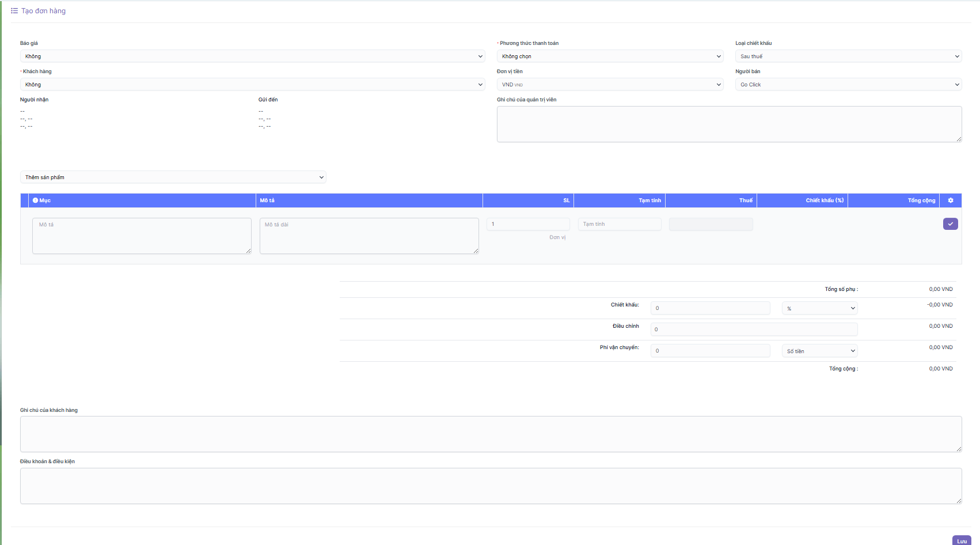This screenshot has width=980, height=545.
Task: Open the Báo giá dropdown
Action: click(252, 56)
